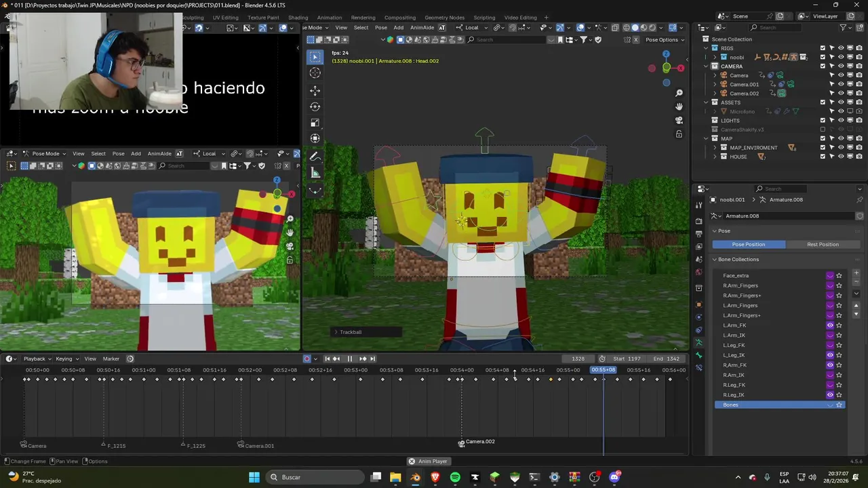
Task: Uncheck the RIGS collection exclude checkbox
Action: coord(823,48)
